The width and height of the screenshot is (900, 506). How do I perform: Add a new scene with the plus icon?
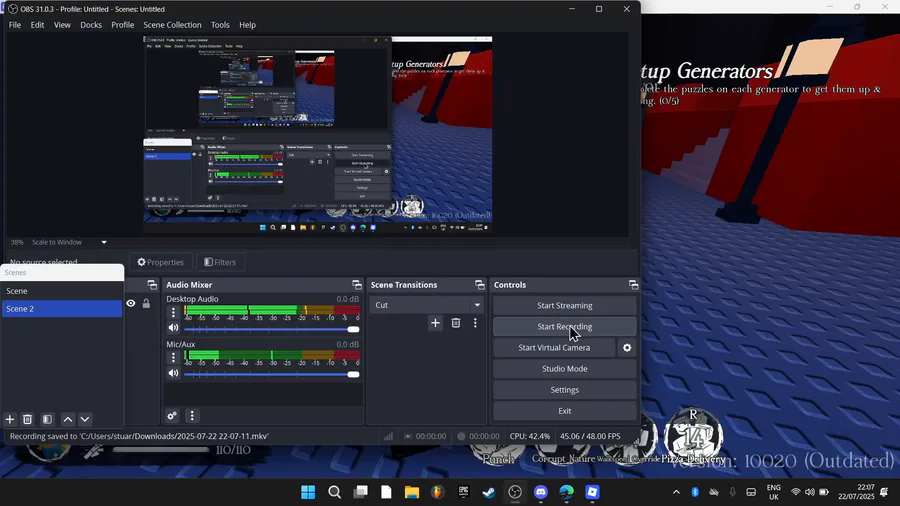(x=10, y=419)
